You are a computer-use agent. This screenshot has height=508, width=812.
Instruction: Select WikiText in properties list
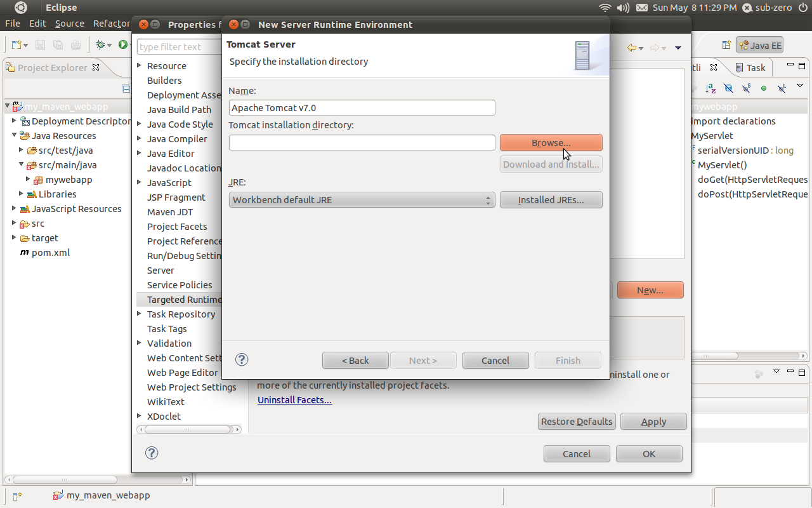pyautogui.click(x=166, y=402)
